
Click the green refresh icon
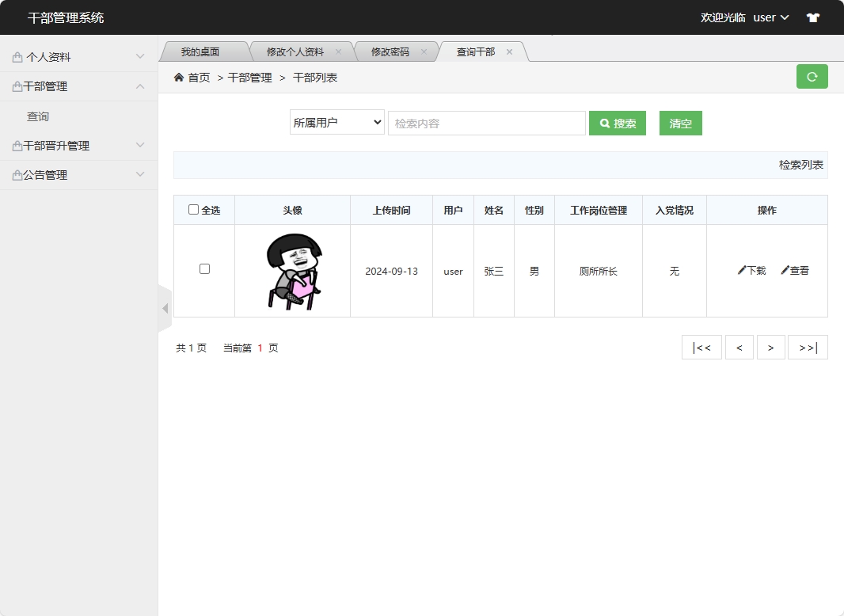tap(812, 76)
